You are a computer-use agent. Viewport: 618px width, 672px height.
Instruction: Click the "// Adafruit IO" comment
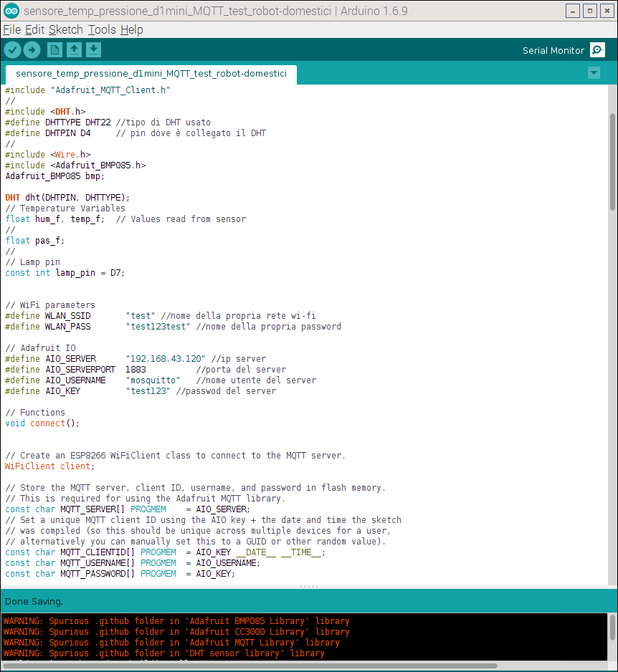(40, 348)
